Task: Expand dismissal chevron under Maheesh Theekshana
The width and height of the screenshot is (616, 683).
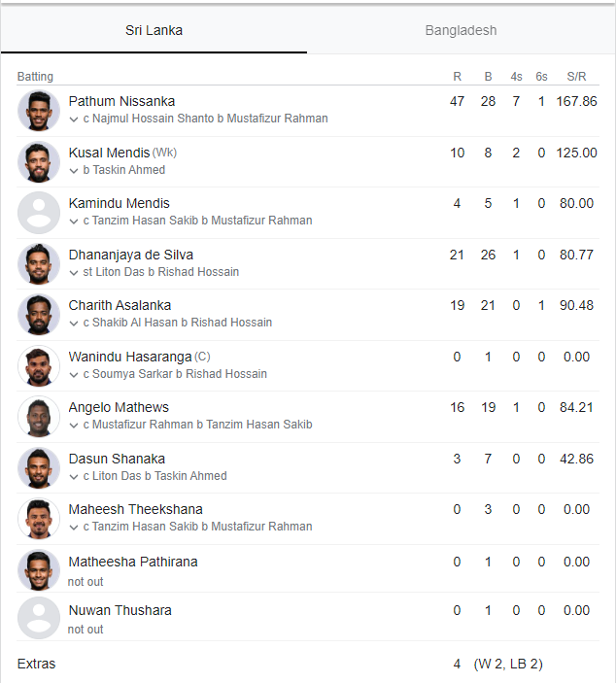Action: [x=74, y=528]
